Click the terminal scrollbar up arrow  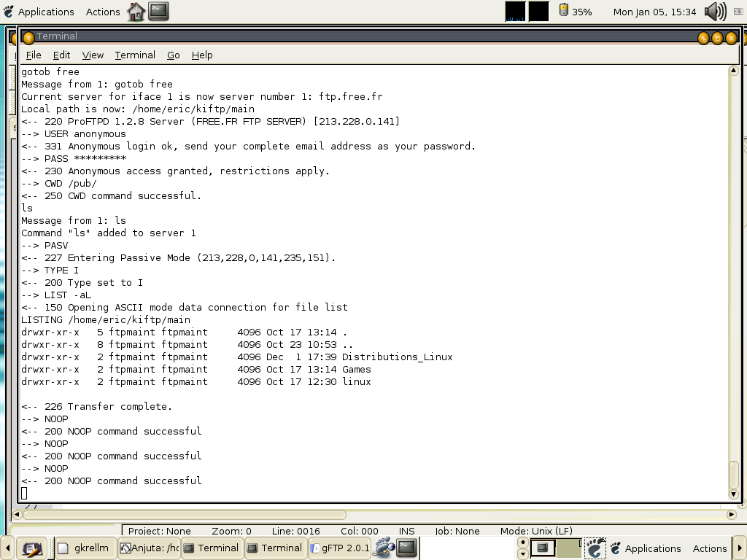click(x=734, y=71)
